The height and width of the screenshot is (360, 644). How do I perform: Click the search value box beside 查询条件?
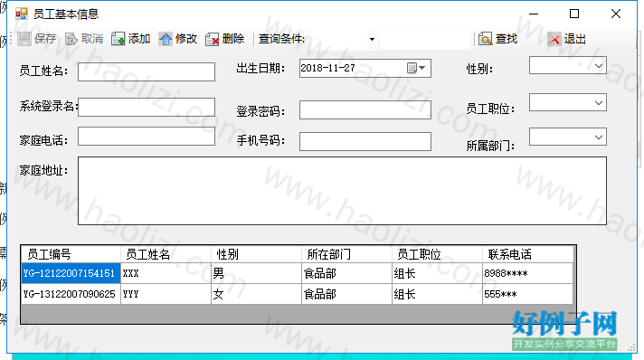coord(425,40)
